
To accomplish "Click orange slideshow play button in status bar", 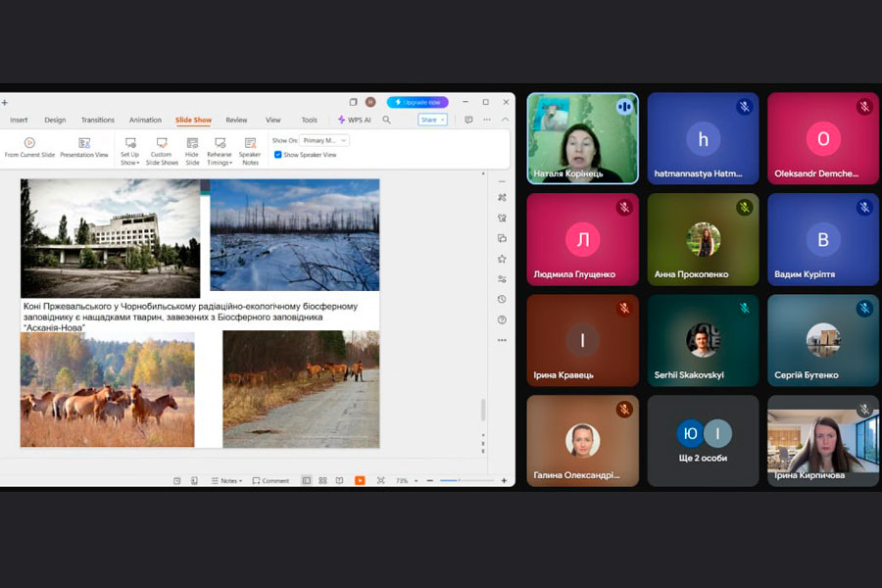I will [x=360, y=480].
